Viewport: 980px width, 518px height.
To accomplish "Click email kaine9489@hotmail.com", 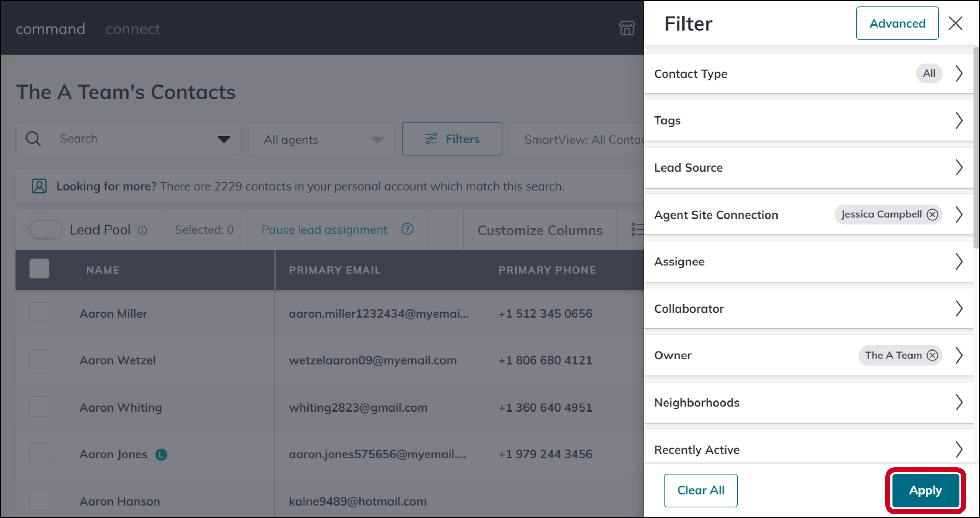I will click(x=358, y=501).
